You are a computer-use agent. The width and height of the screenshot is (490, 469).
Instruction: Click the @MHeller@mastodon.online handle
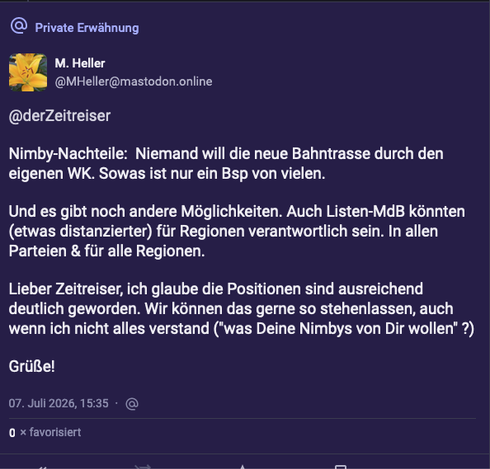(x=133, y=81)
